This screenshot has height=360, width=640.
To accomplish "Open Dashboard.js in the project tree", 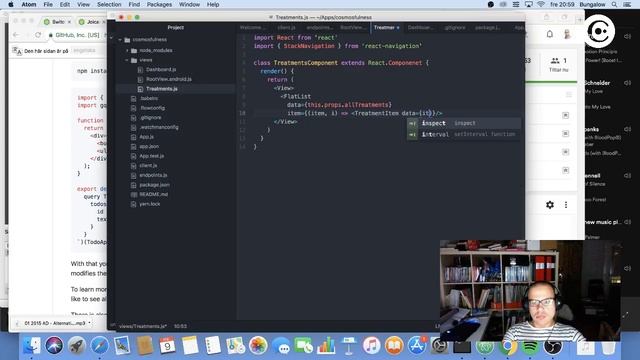I will (161, 69).
